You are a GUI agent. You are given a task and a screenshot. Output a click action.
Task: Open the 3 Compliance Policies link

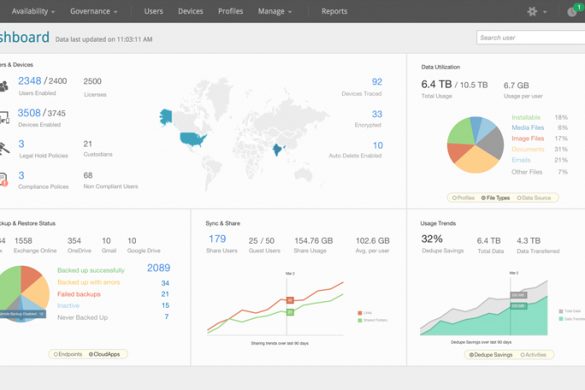pyautogui.click(x=21, y=175)
